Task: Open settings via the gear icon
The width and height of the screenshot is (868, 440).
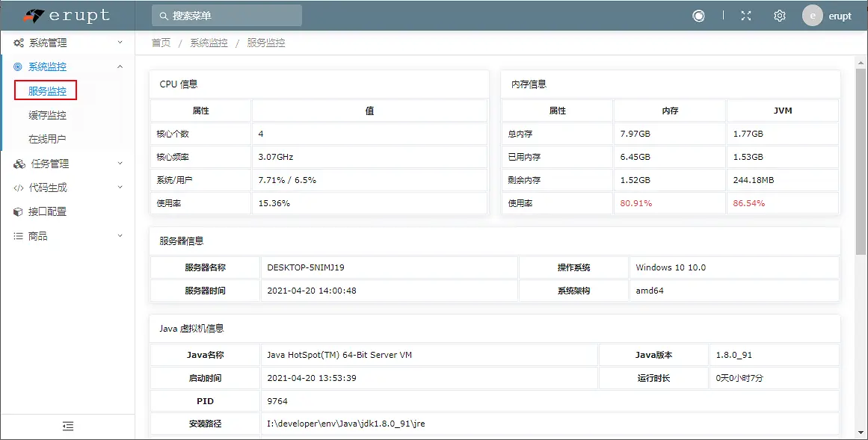Action: pyautogui.click(x=779, y=15)
